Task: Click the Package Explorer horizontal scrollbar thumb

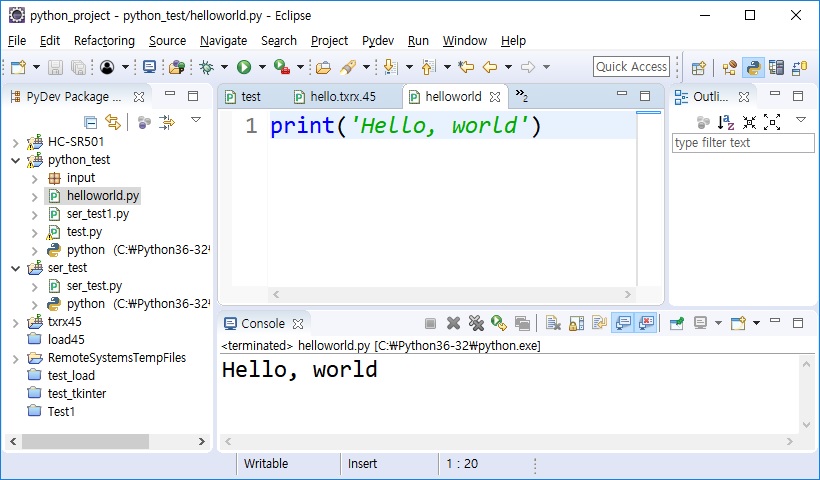Action: tap(85, 441)
